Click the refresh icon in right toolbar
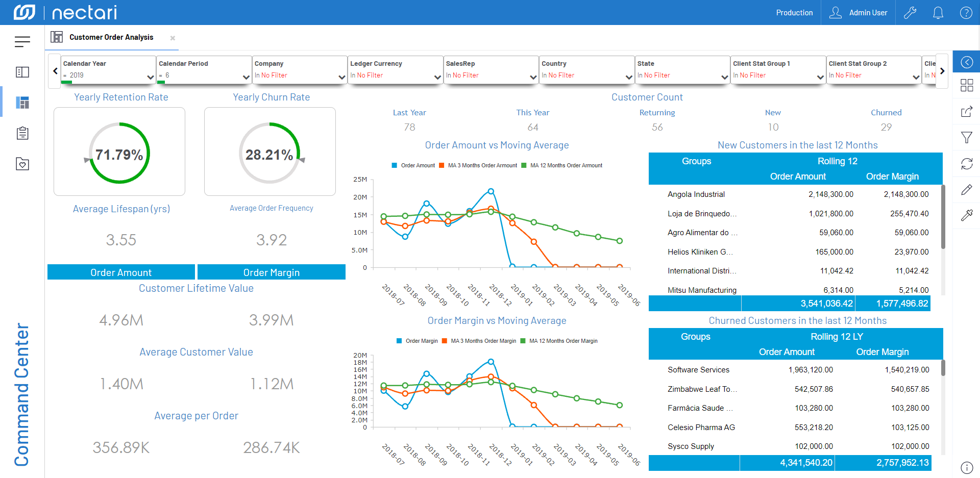Screen dimensions: 980x478 tap(966, 164)
